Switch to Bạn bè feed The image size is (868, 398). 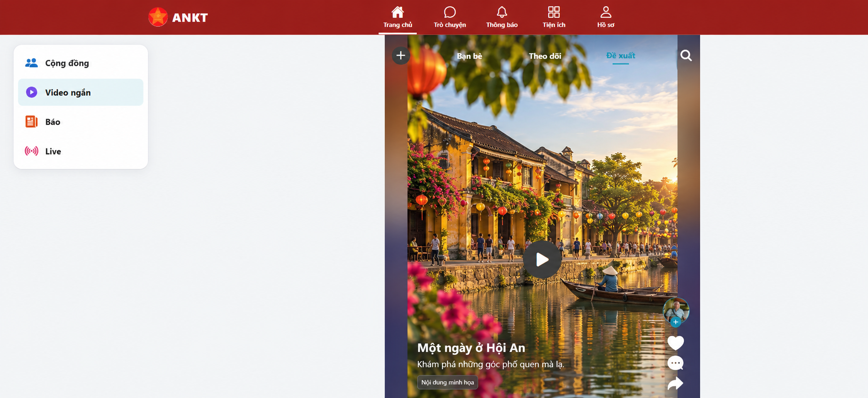pyautogui.click(x=469, y=56)
